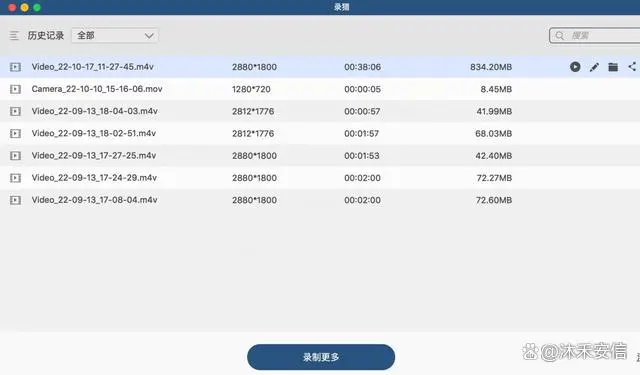Focus the 搜索 search field
This screenshot has width=640, height=375.
pos(595,36)
